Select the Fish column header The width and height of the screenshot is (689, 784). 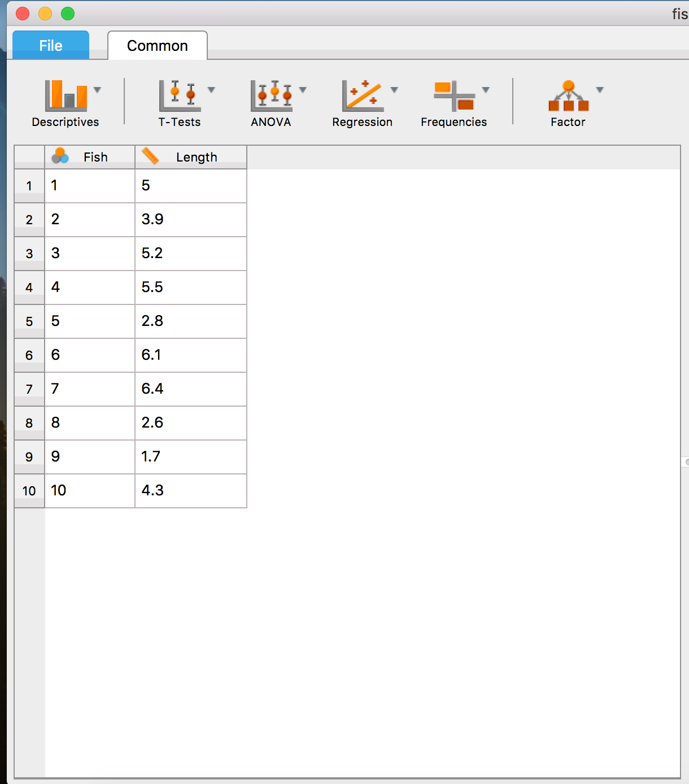90,157
